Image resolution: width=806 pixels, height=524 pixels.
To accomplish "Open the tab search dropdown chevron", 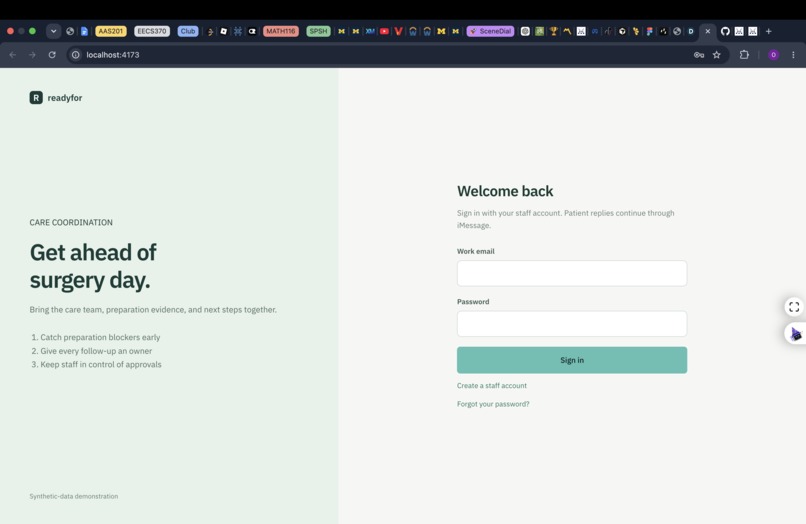I will [53, 31].
